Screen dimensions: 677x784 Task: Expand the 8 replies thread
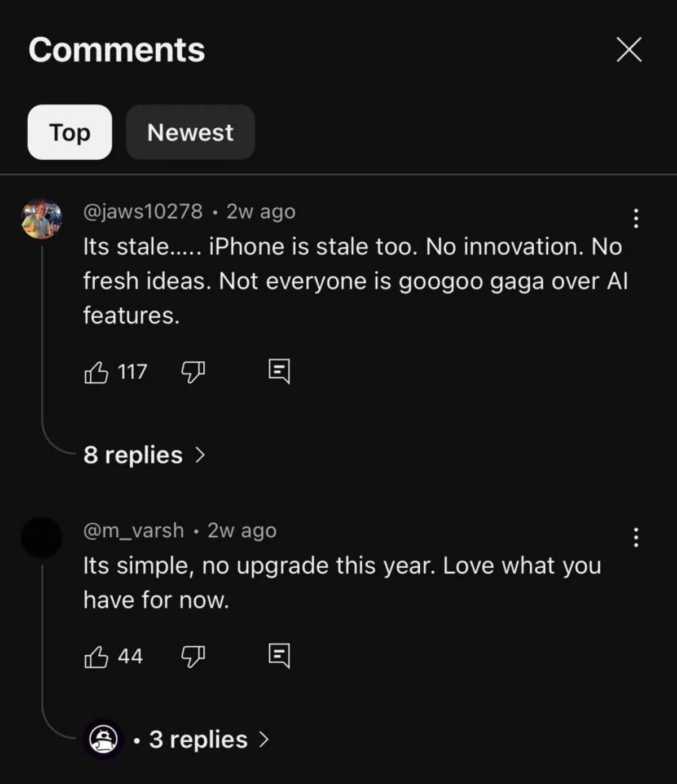tap(144, 455)
